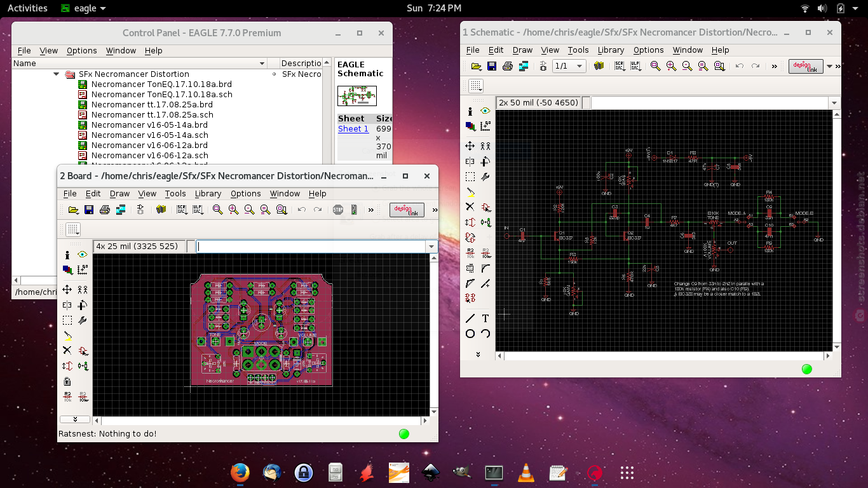Open the Tools menu in Board window
This screenshot has width=868, height=488.
(x=175, y=193)
